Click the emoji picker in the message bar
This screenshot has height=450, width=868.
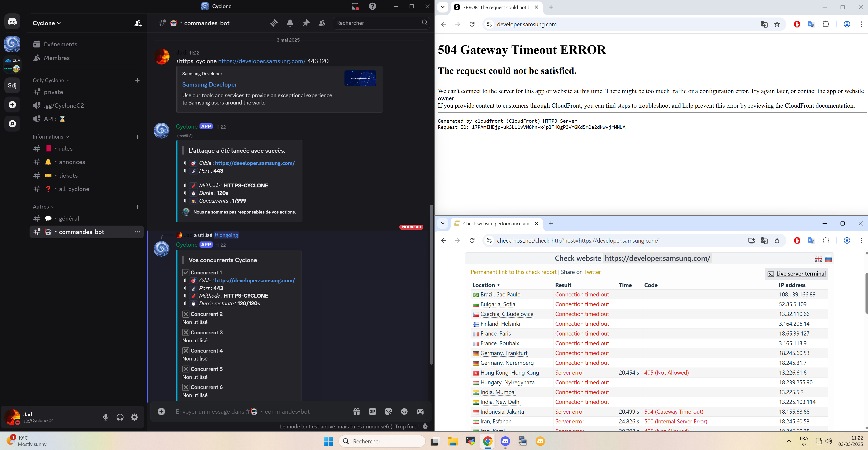[x=404, y=411]
